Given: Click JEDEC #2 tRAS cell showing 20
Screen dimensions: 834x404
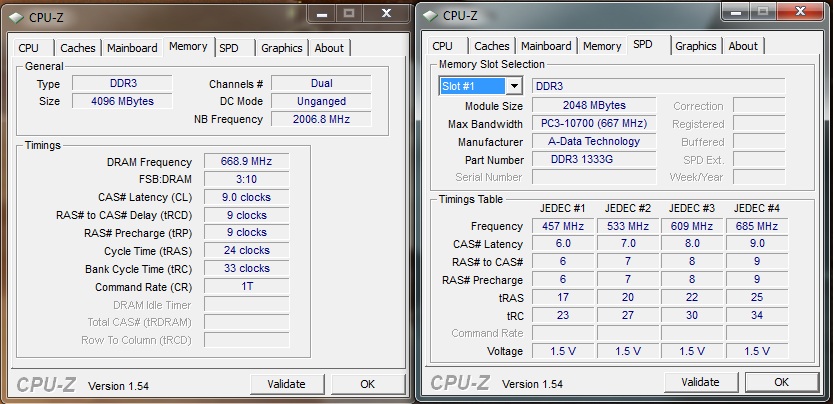Looking at the screenshot, I should click(x=628, y=297).
